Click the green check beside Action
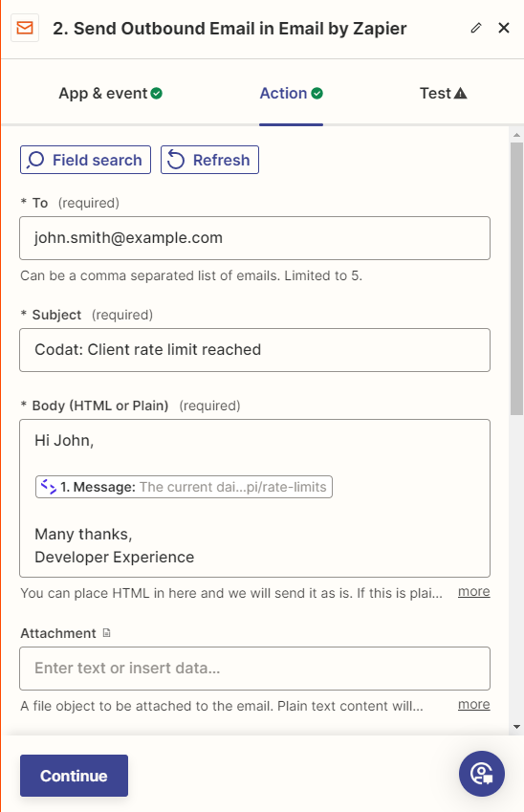The image size is (524, 812). point(317,93)
